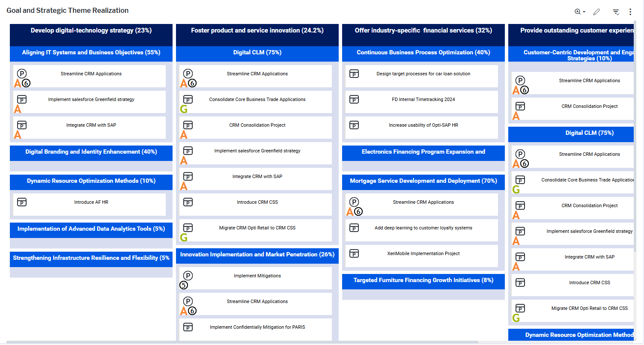
Task: Click the zoom magnifier icon
Action: click(x=578, y=12)
